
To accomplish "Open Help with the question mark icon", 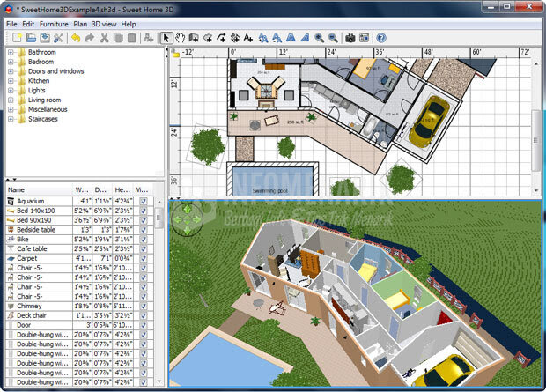I will tap(381, 38).
